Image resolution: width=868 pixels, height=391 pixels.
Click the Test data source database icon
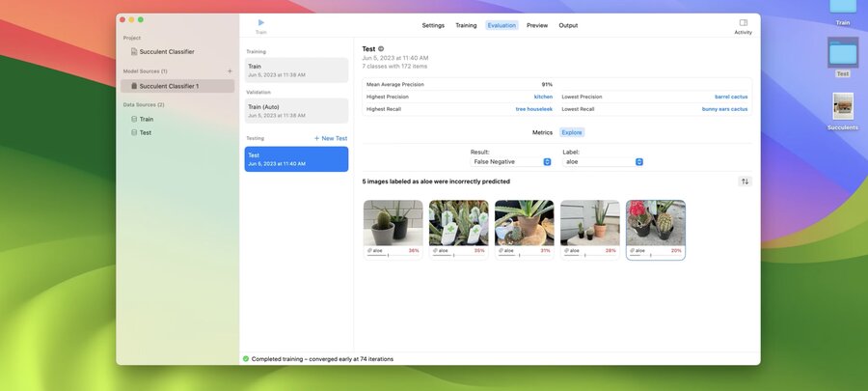[134, 132]
